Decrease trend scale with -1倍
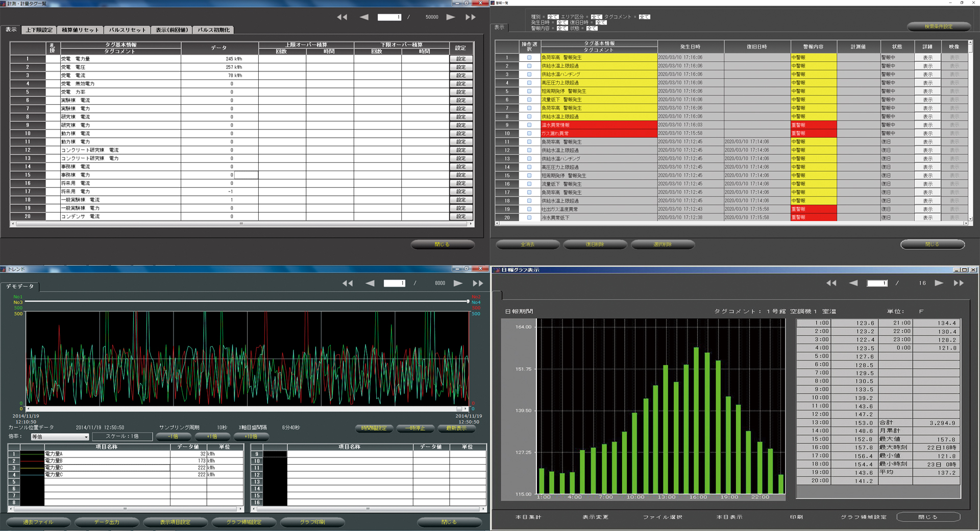The height and width of the screenshot is (531, 980). click(173, 437)
